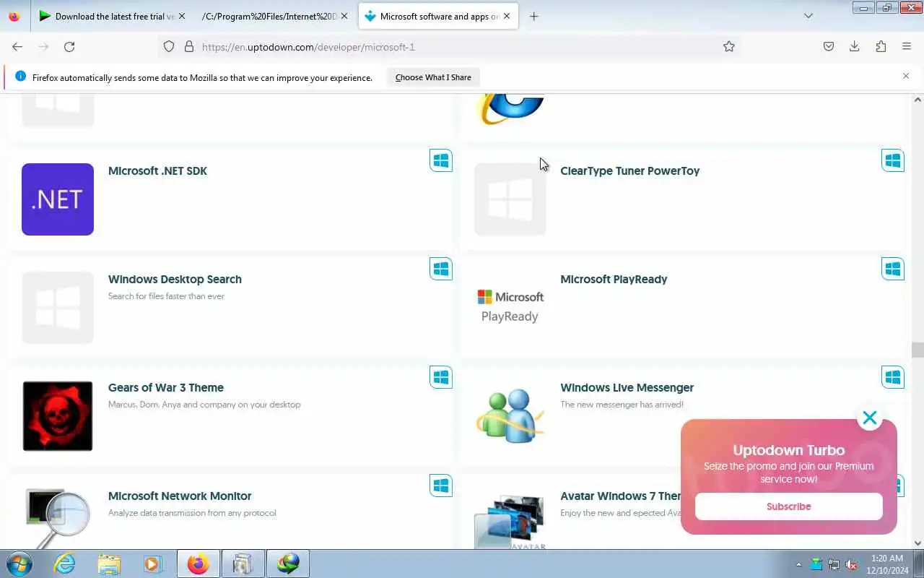This screenshot has width=924, height=578.
Task: Click Subscribe in Uptodown Turbo popup
Action: point(789,506)
